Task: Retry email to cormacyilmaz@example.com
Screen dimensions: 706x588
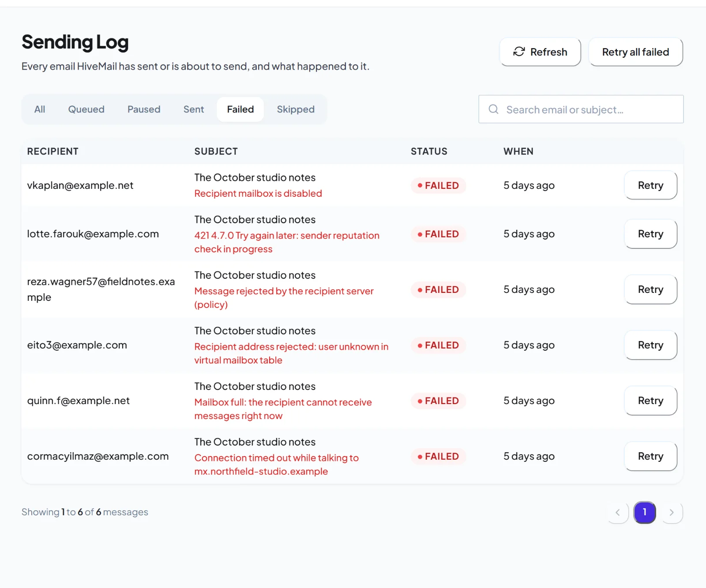Action: [651, 456]
